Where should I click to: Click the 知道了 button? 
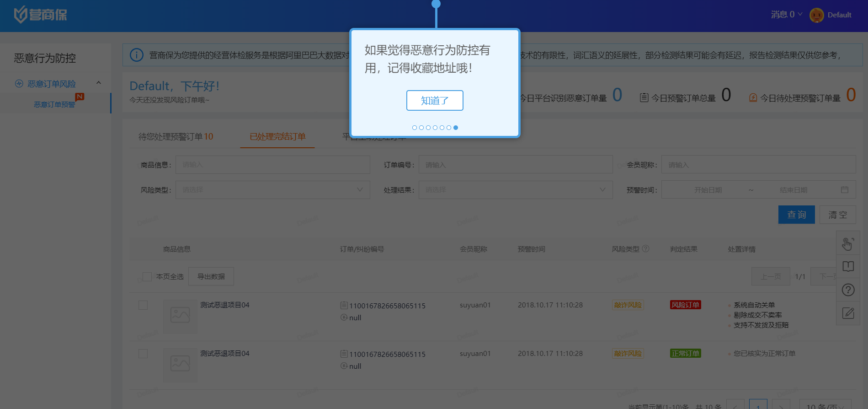click(x=434, y=101)
